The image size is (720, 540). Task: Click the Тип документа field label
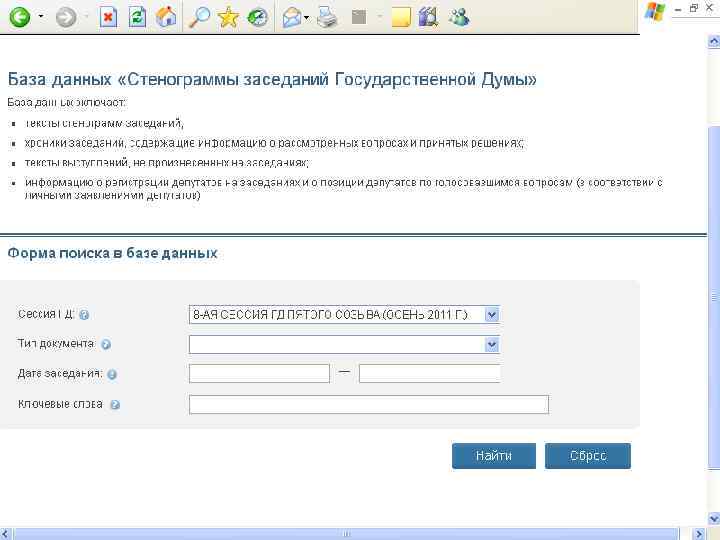click(x=56, y=343)
